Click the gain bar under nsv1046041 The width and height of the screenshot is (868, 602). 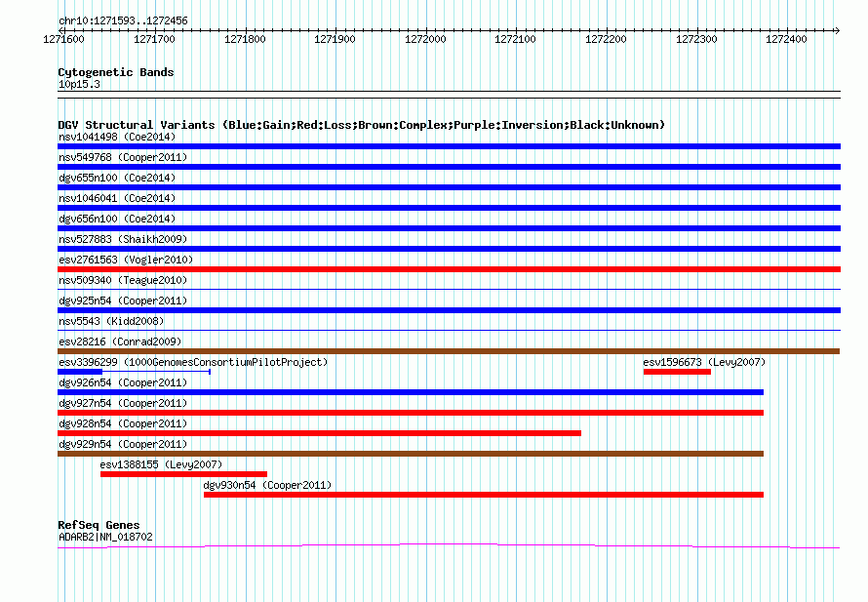tap(449, 208)
